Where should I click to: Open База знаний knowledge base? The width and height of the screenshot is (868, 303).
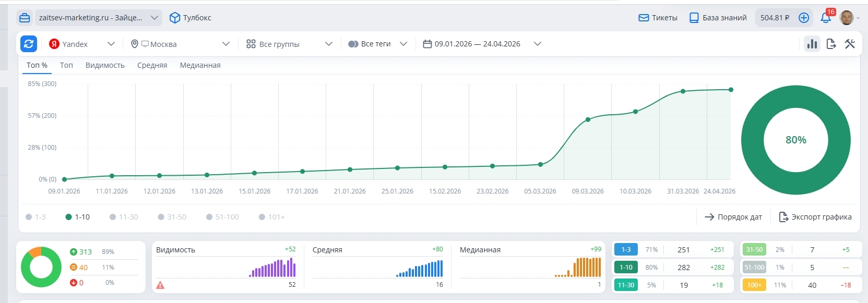pos(718,18)
